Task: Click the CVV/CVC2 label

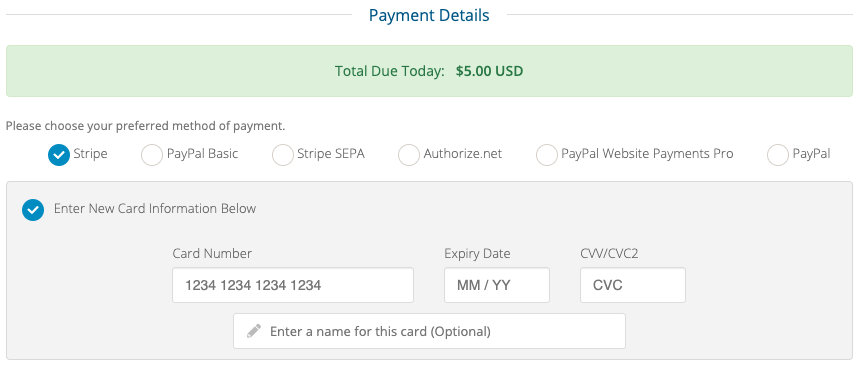Action: point(609,254)
